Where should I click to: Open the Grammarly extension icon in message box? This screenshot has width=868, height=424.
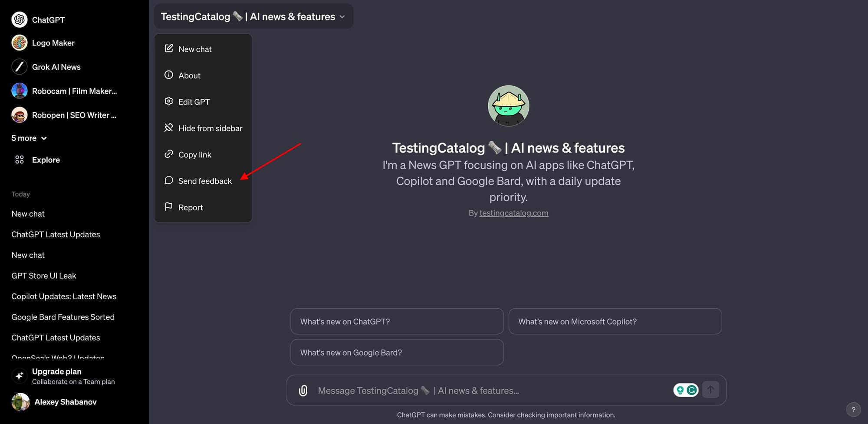(x=692, y=390)
